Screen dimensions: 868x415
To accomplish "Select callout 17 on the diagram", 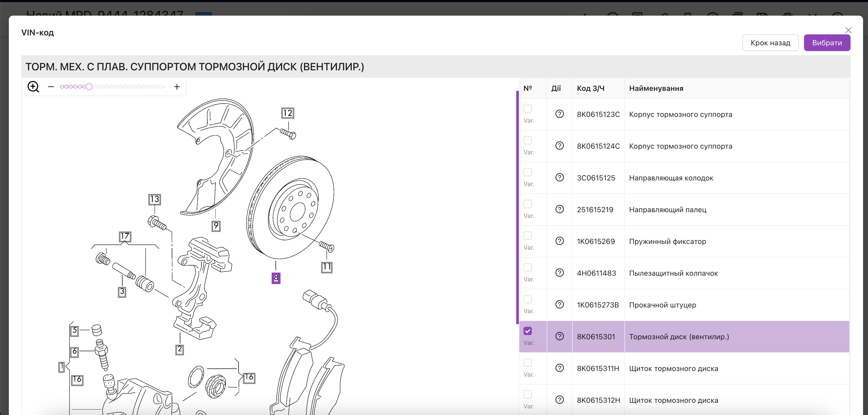I will [125, 236].
